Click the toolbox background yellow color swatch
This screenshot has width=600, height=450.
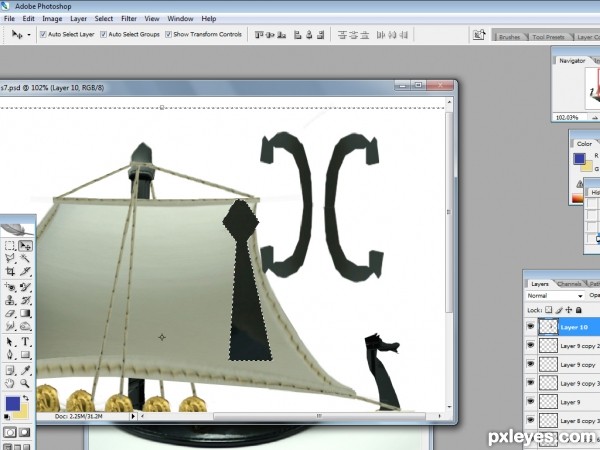pyautogui.click(x=22, y=412)
